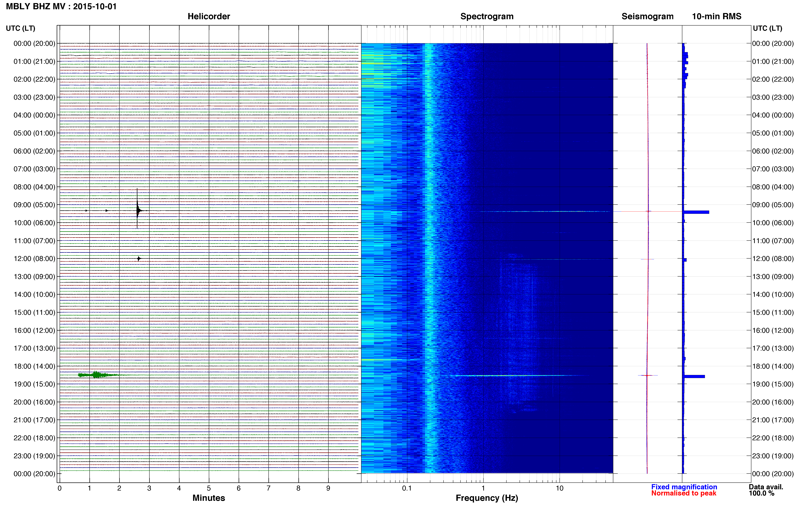Image resolution: width=812 pixels, height=508 pixels.
Task: Select the 'Spectrogram' panel heading
Action: (487, 16)
